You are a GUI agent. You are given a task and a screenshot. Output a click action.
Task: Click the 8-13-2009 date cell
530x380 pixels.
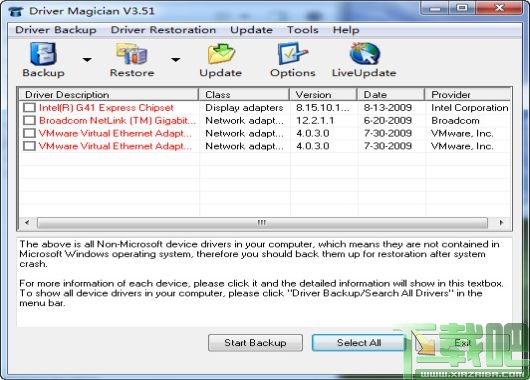(x=388, y=108)
